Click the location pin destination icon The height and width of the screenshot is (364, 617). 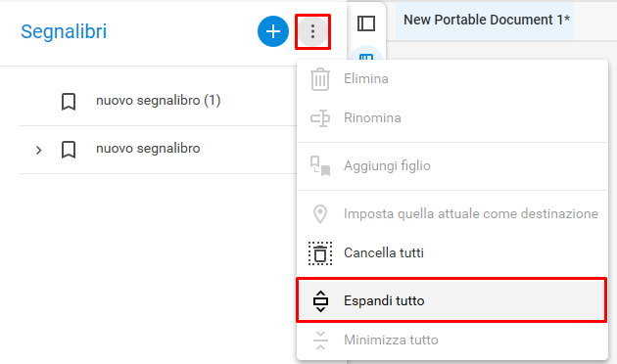point(320,214)
